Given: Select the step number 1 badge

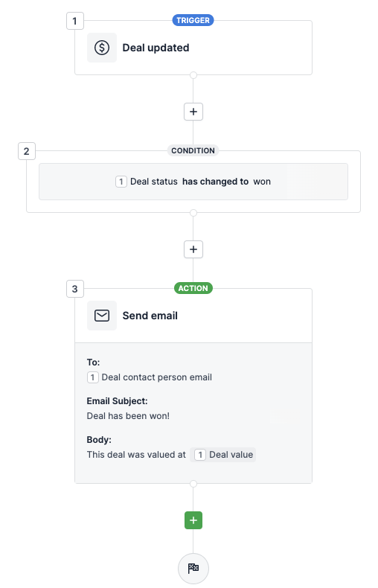Looking at the screenshot, I should 74,21.
